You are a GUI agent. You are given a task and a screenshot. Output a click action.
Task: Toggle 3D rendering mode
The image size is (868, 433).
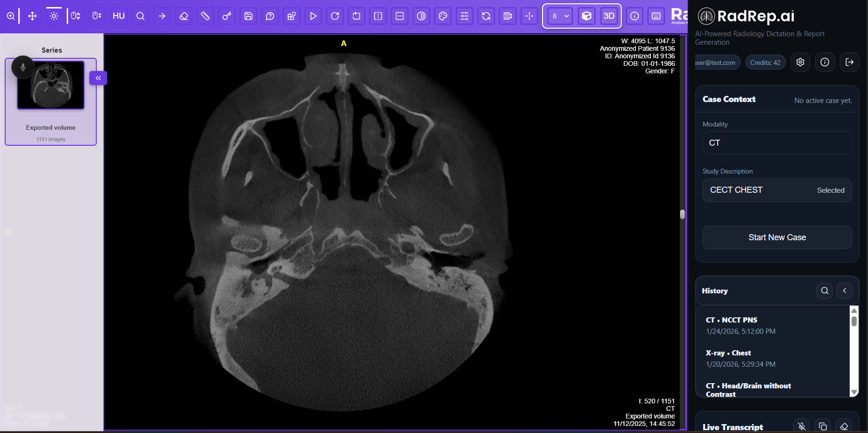609,16
